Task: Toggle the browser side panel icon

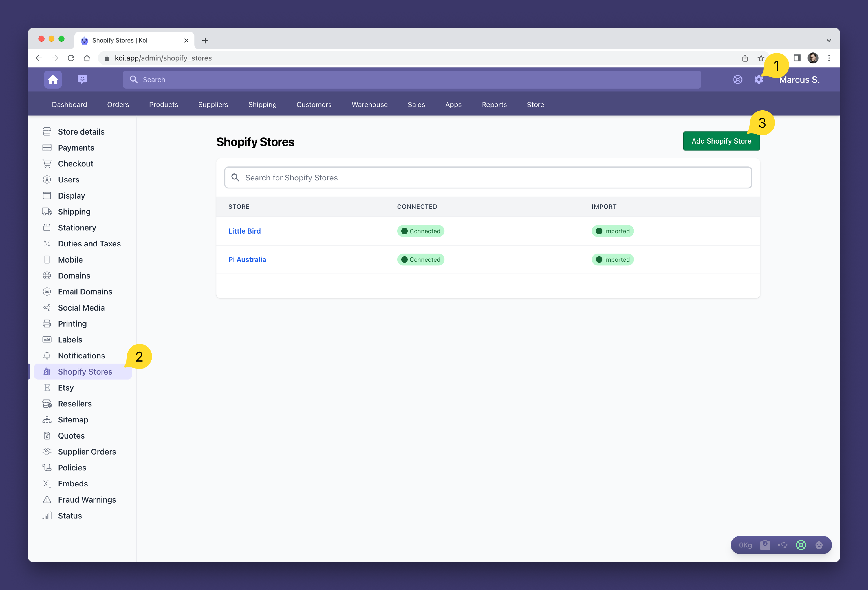Action: pyautogui.click(x=797, y=58)
